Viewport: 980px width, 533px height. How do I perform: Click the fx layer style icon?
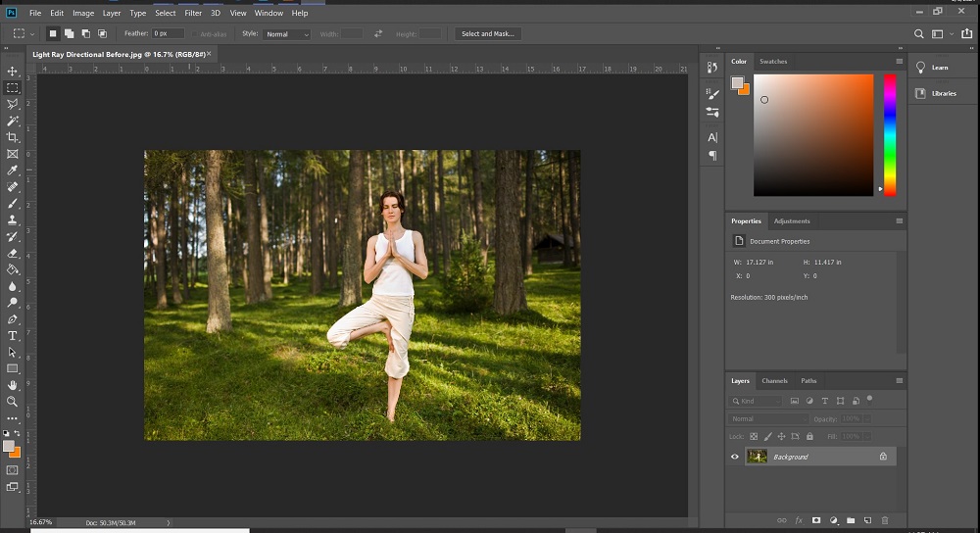click(x=799, y=520)
